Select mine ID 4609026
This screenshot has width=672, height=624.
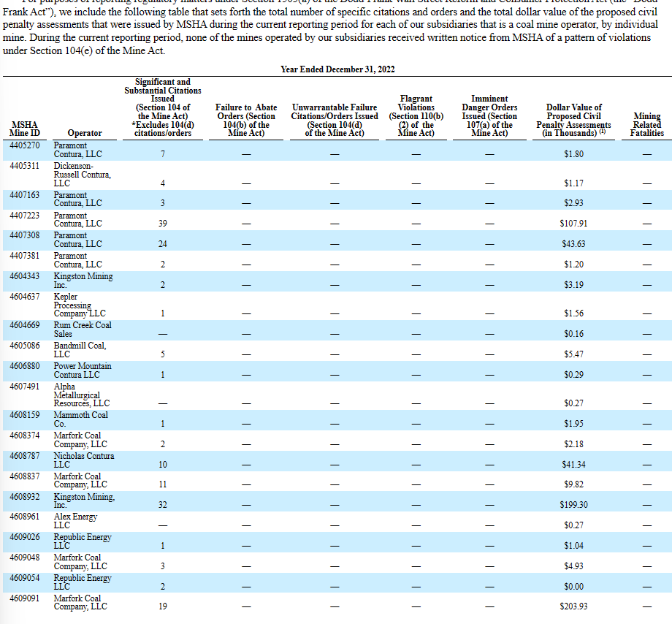click(24, 537)
